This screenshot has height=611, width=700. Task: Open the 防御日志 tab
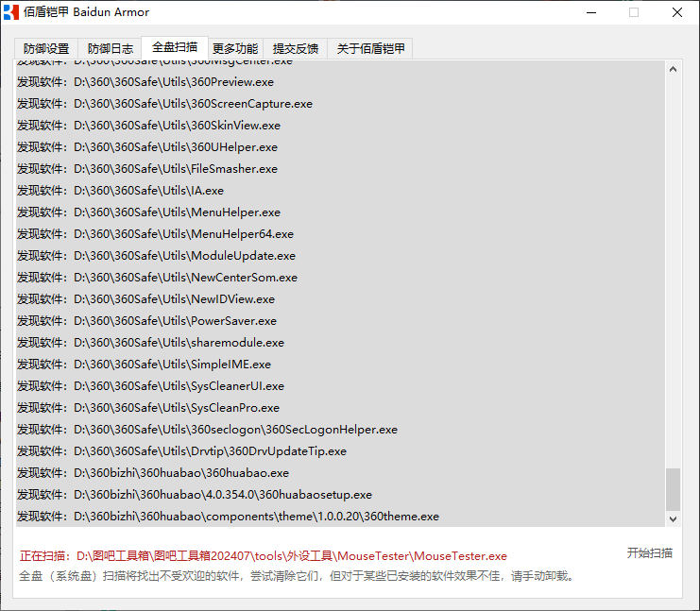point(111,48)
